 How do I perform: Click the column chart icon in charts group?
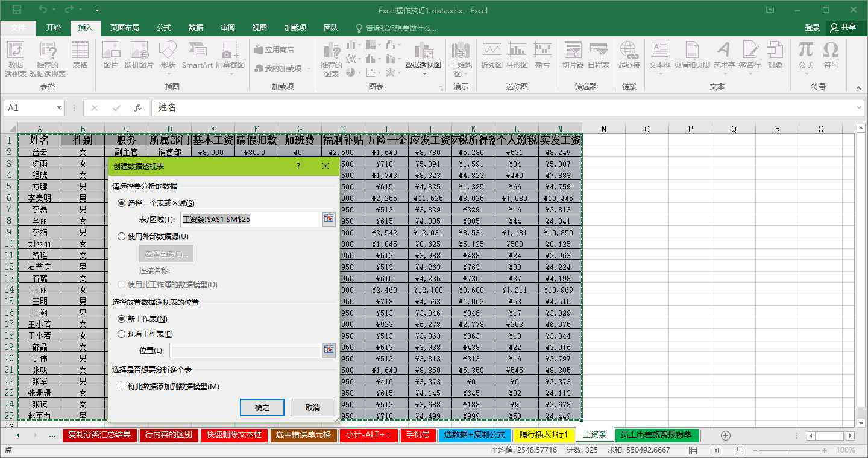point(351,45)
